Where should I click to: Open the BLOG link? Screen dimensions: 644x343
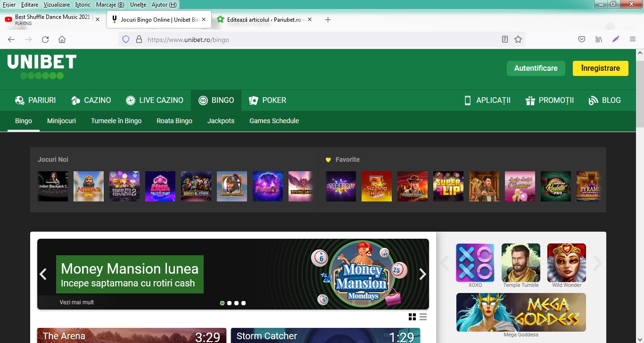click(605, 100)
